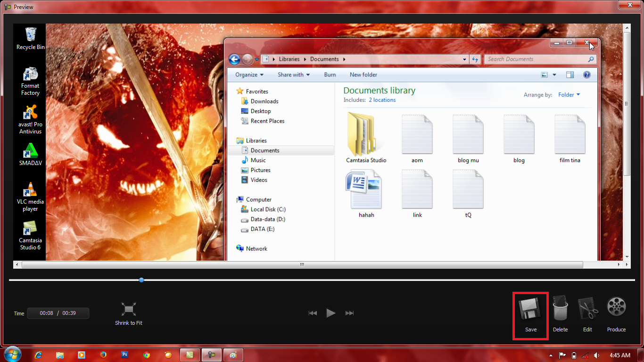Click the Explorer help question-mark icon
The width and height of the screenshot is (644, 362).
(x=587, y=74)
